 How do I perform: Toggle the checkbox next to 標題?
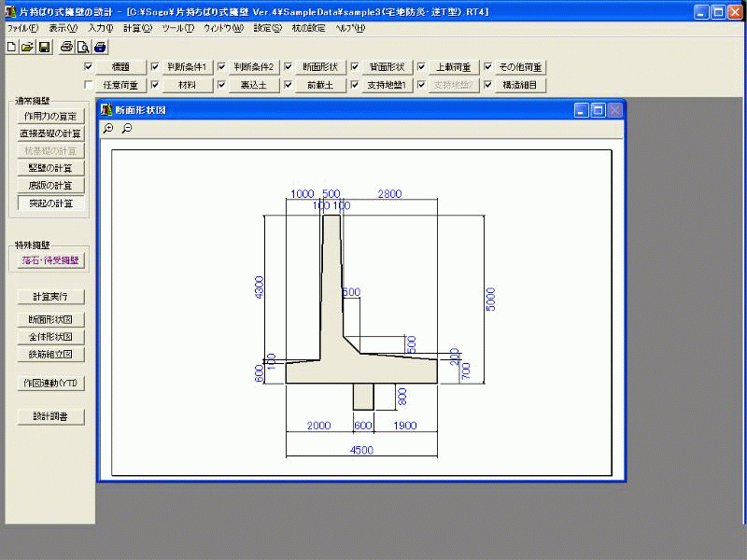pos(89,67)
